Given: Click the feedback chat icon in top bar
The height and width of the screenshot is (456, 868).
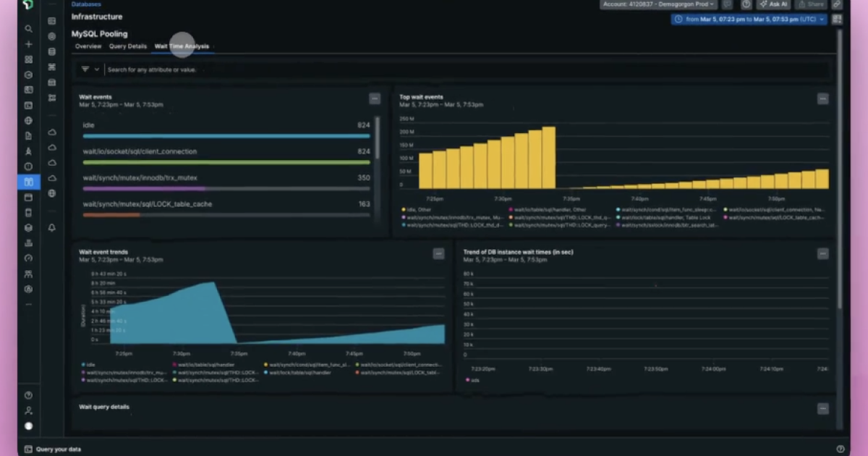Looking at the screenshot, I should click(x=729, y=4).
